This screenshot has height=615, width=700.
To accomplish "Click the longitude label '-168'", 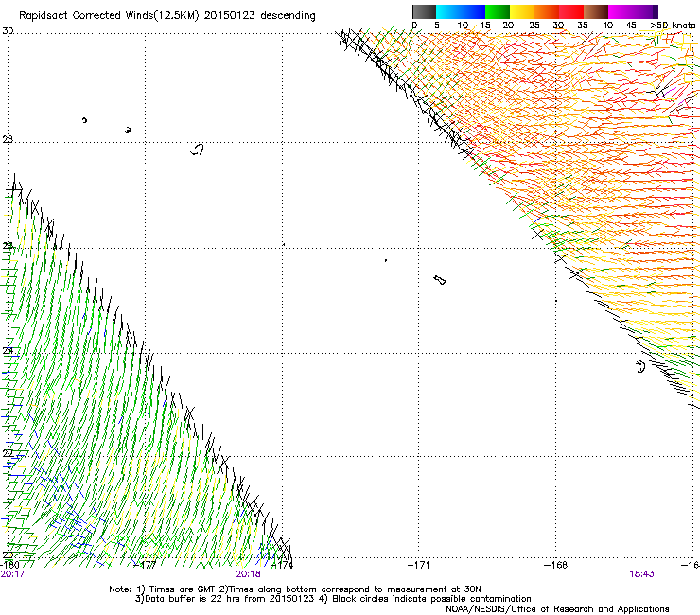I will tap(556, 565).
